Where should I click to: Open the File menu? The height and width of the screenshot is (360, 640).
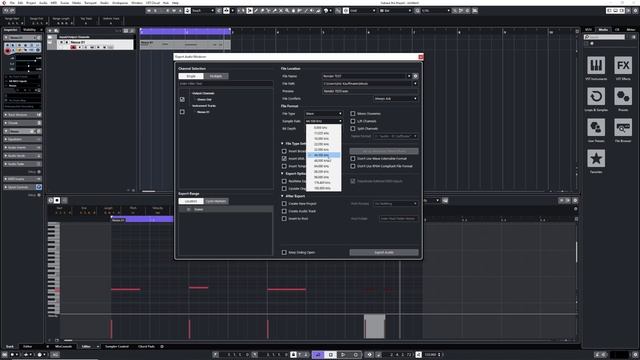[x=12, y=2]
